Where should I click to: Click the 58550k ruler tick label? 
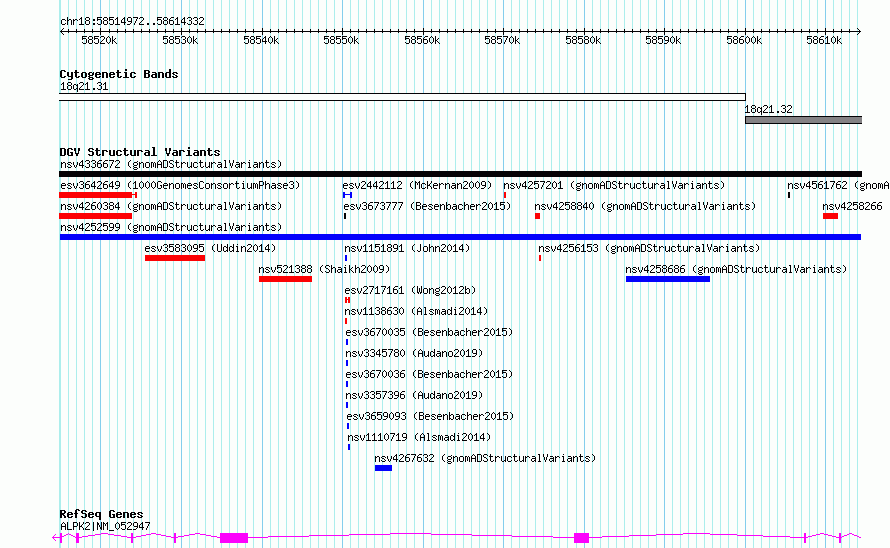341,41
